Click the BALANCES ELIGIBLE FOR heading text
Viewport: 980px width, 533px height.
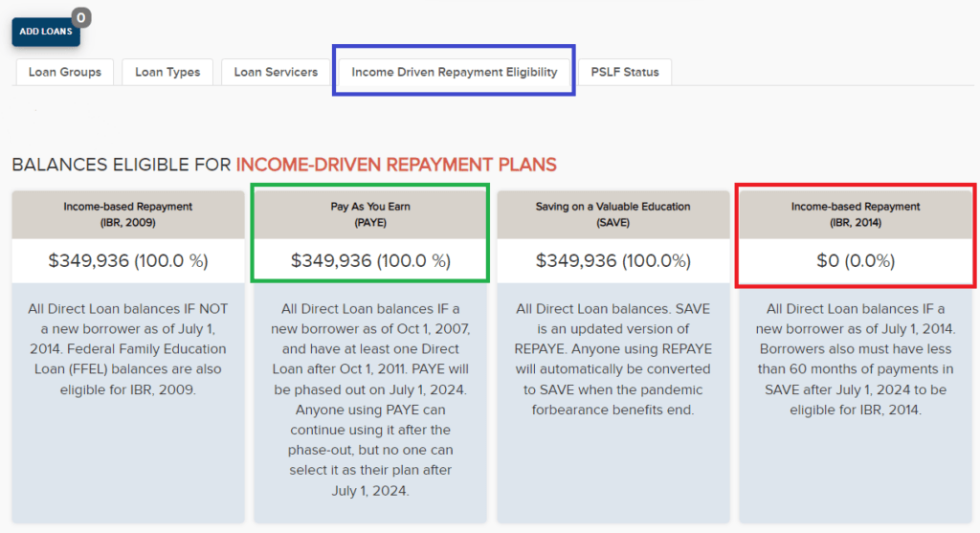(122, 165)
